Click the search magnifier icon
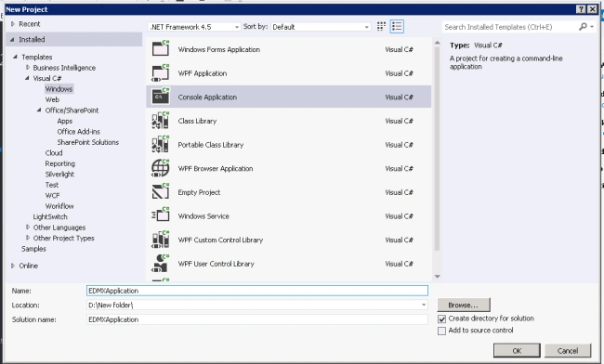Image resolution: width=604 pixels, height=364 pixels. [583, 27]
